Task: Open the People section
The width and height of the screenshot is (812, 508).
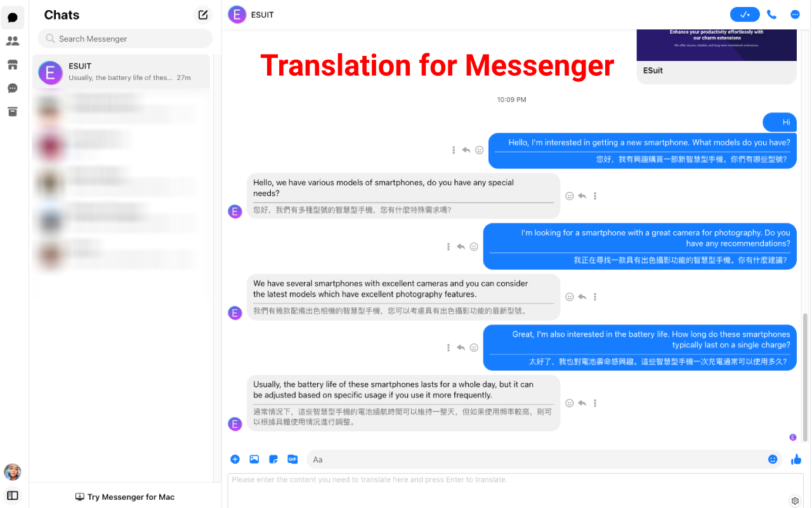Action: pyautogui.click(x=13, y=40)
